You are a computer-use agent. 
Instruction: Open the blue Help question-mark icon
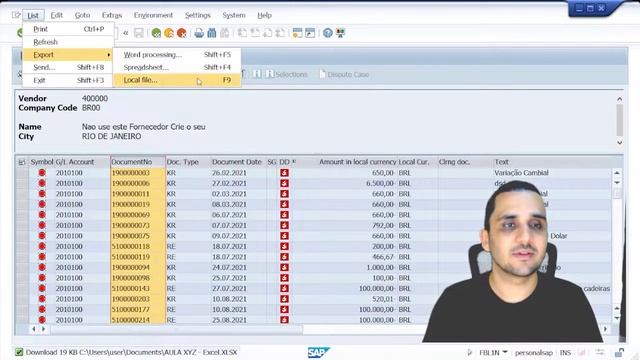[x=327, y=33]
